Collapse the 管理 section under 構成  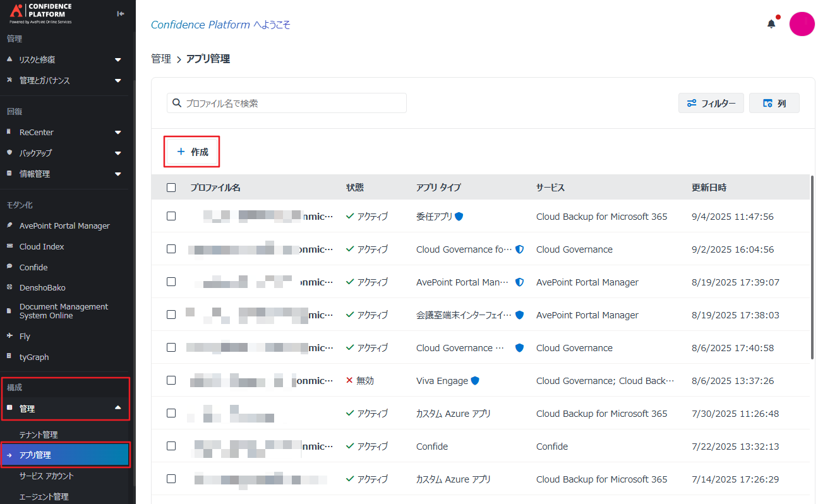[118, 408]
